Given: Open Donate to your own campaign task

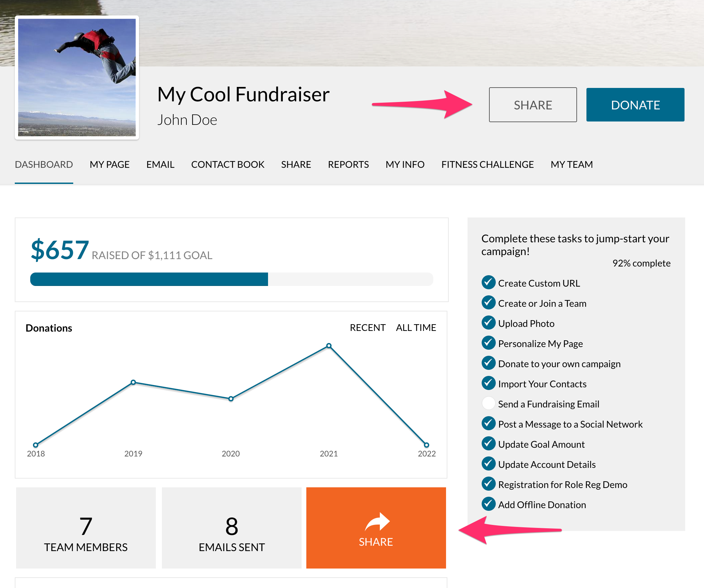Looking at the screenshot, I should coord(559,364).
